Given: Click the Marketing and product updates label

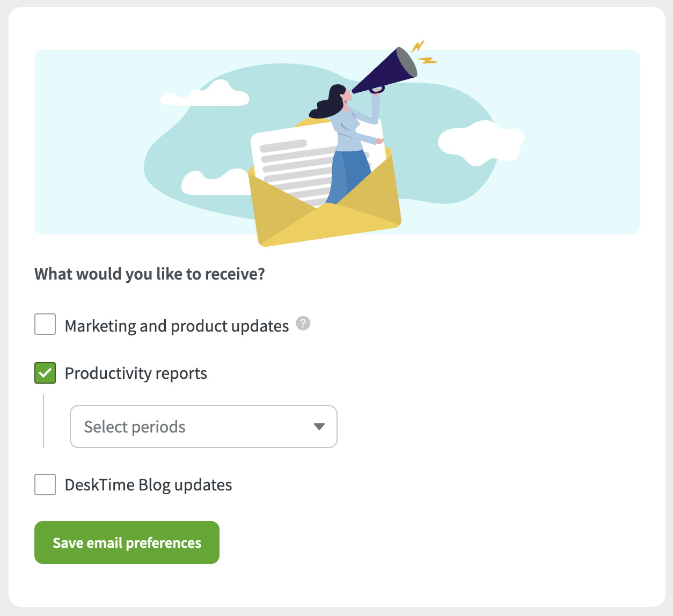Looking at the screenshot, I should point(177,326).
